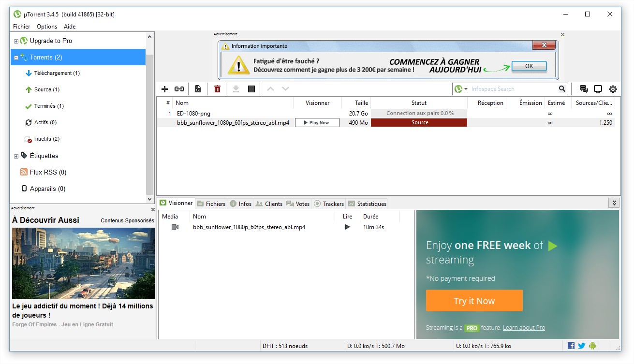Click the red Remove Torrent trash icon
This screenshot has height=364, width=634.
tap(218, 89)
